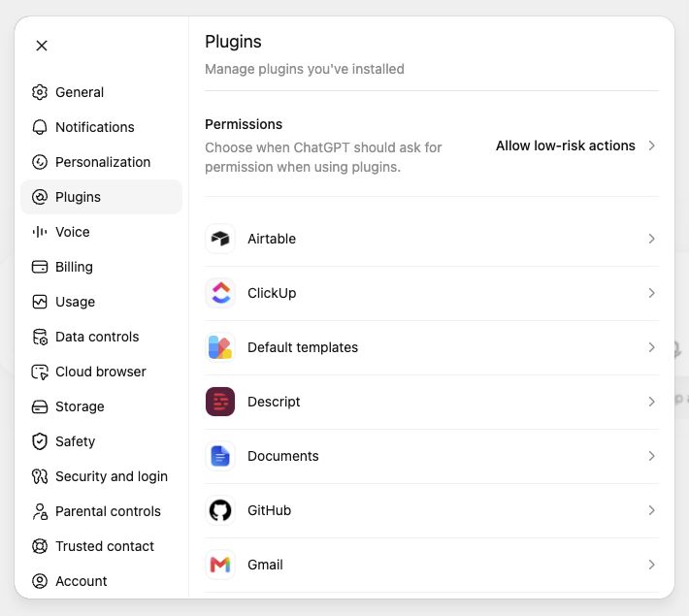
Task: Go to the Personalization tab
Action: [x=101, y=162]
